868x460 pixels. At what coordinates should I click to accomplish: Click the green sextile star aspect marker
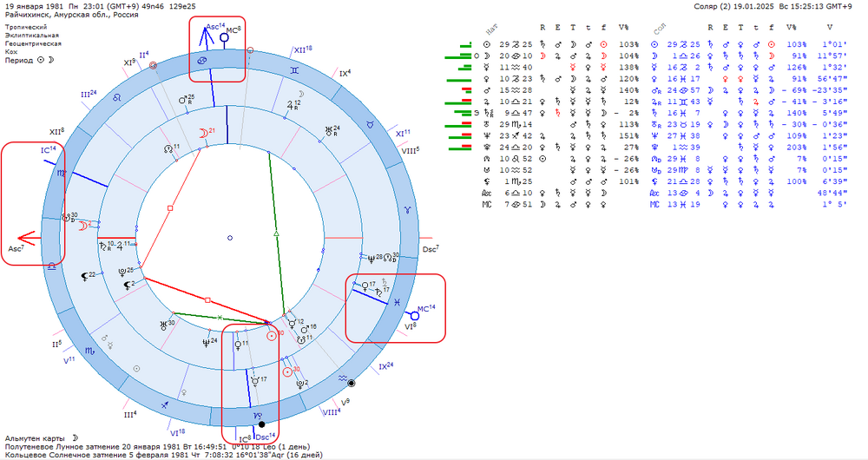click(220, 317)
